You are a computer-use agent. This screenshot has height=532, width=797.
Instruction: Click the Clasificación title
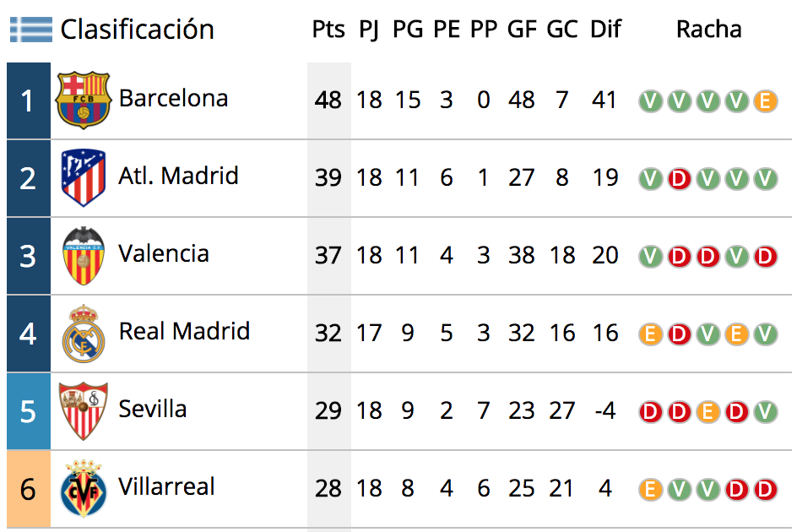[138, 30]
